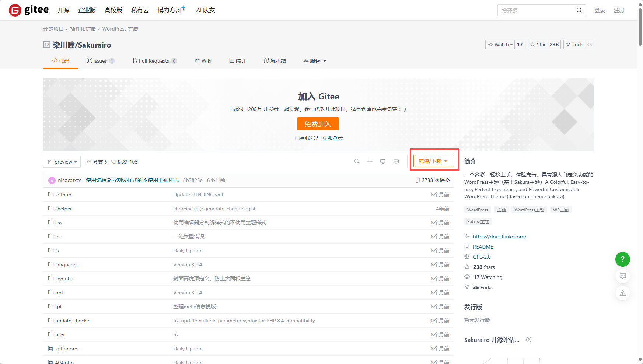This screenshot has height=364, width=643.
Task: Click the WordPress主题 tag
Action: (529, 210)
